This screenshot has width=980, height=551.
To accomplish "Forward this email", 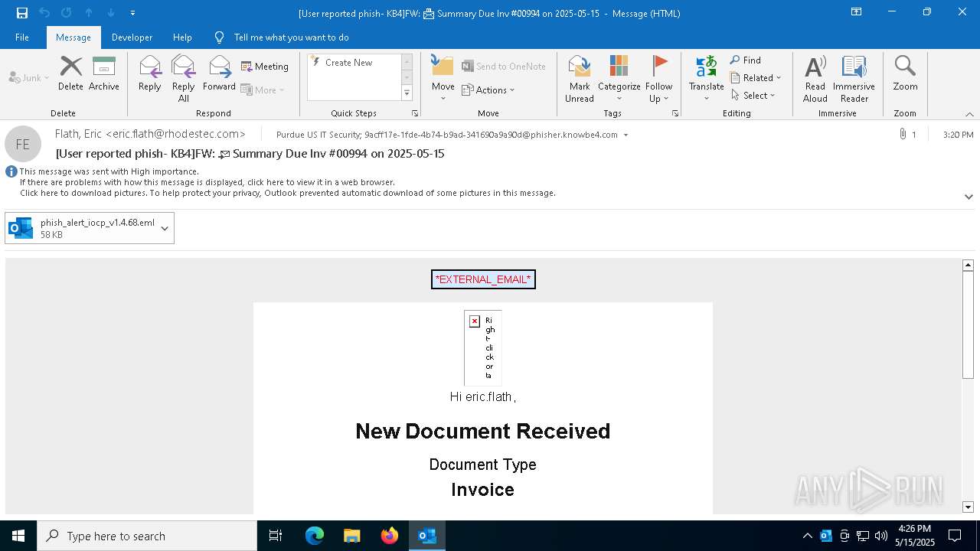I will pos(219,73).
